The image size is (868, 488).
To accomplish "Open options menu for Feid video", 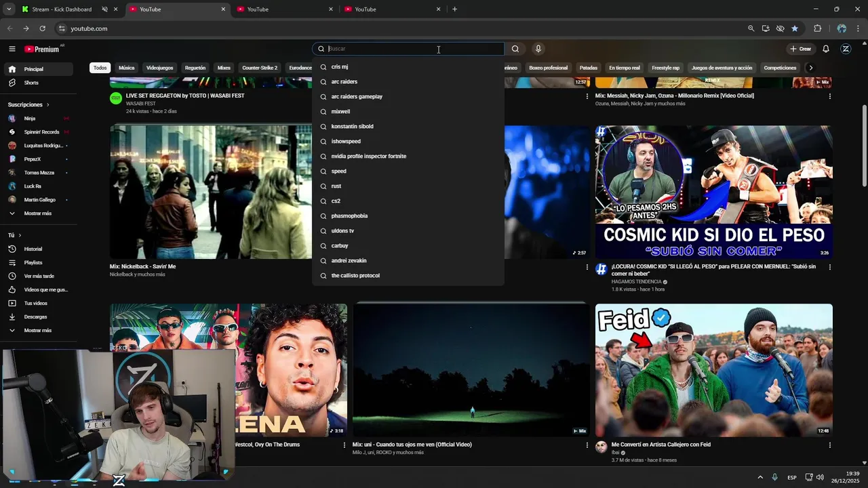I will (x=829, y=445).
